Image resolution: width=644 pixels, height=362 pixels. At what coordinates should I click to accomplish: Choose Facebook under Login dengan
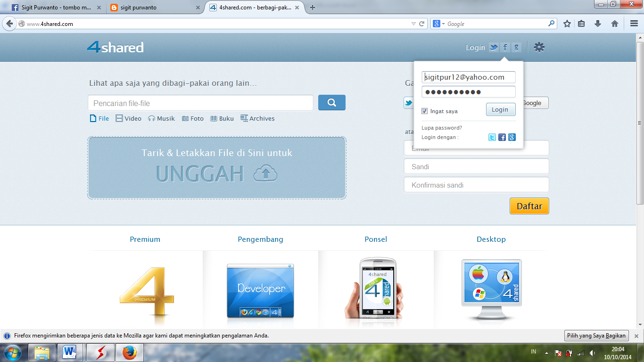502,137
